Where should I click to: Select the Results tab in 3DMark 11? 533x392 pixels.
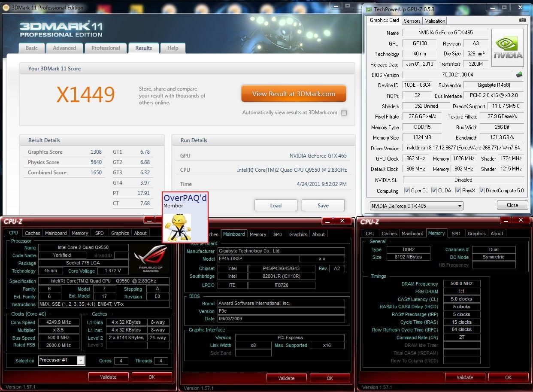coord(143,48)
